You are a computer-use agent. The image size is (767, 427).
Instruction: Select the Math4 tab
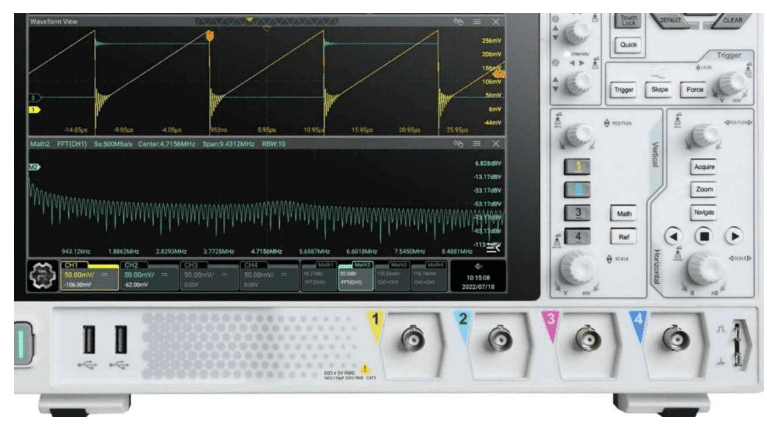tap(429, 276)
